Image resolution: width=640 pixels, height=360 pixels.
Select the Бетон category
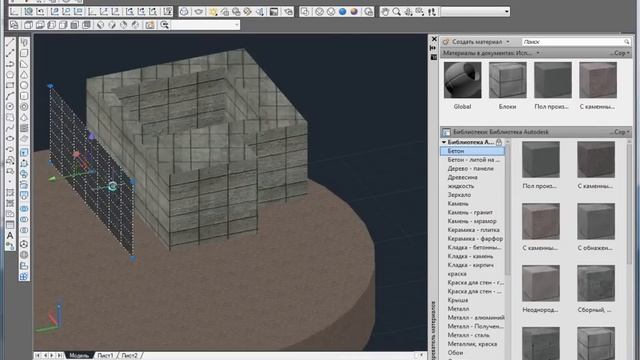(x=472, y=151)
